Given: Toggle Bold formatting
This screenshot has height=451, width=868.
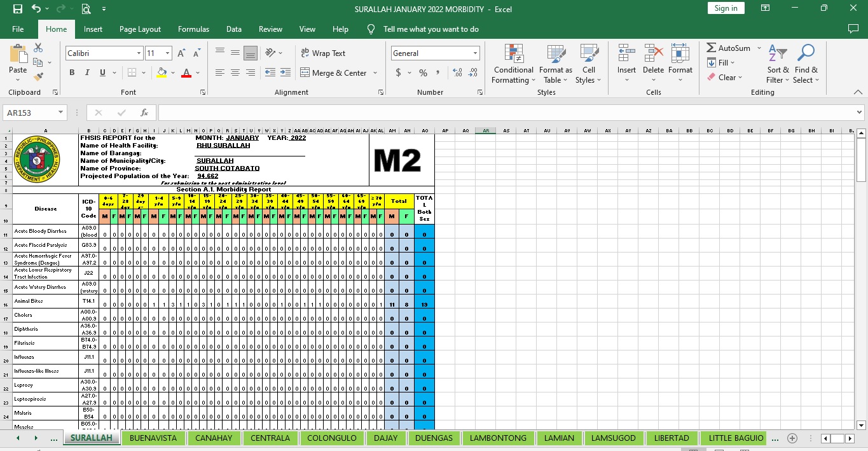Looking at the screenshot, I should click(x=72, y=73).
